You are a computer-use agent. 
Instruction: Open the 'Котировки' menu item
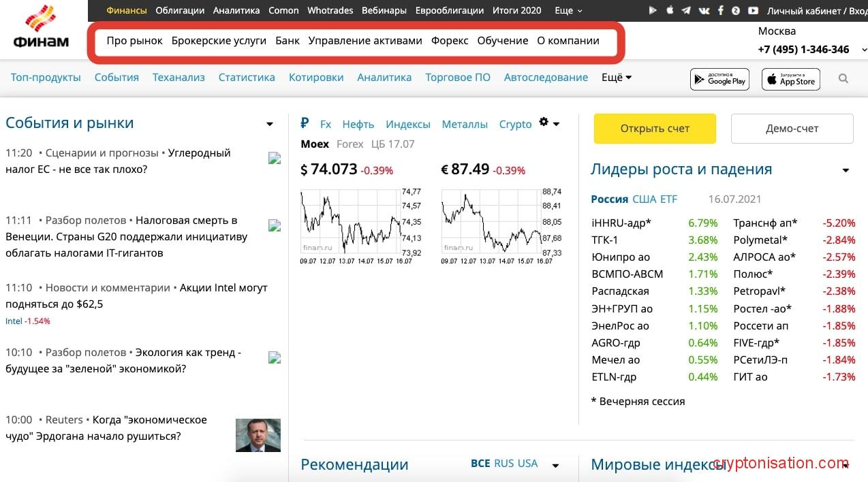pos(316,77)
